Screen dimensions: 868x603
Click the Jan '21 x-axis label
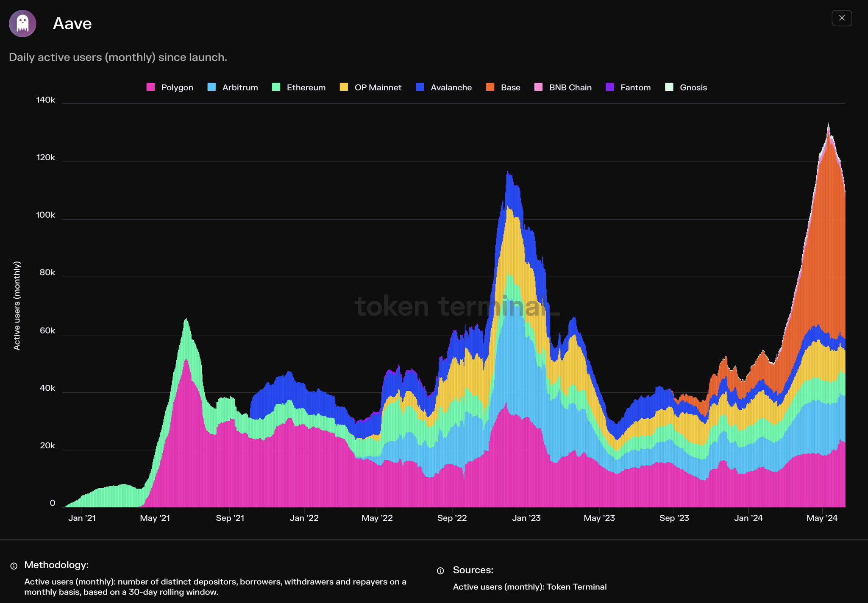82,518
